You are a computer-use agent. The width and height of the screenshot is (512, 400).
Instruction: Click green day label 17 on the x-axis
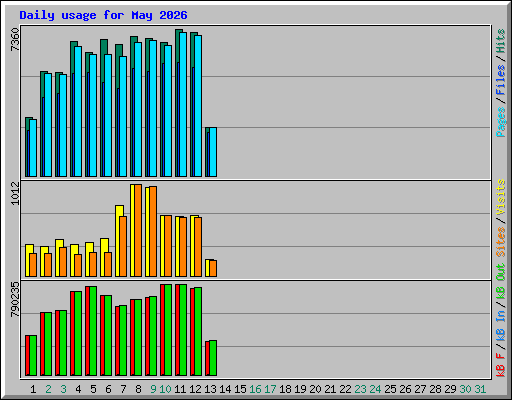coord(270,389)
